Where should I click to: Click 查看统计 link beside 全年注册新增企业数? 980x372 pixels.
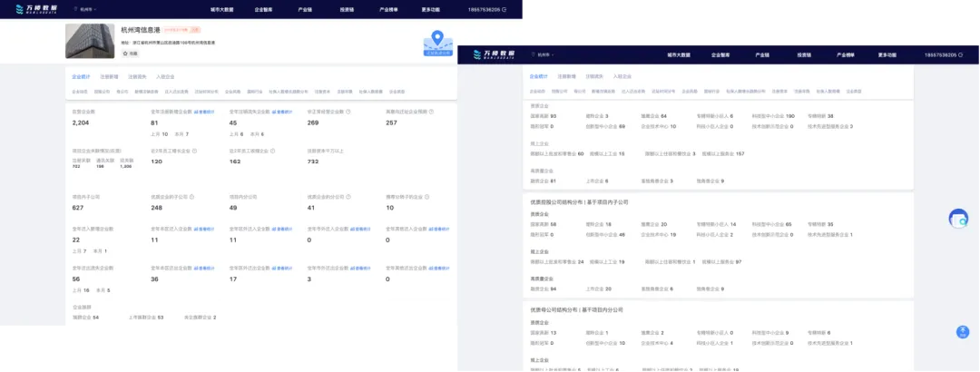click(x=204, y=112)
